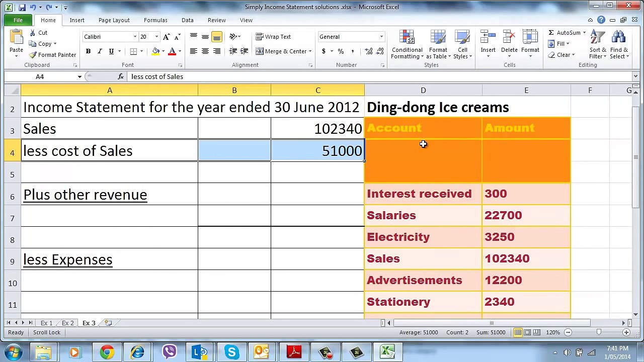The image size is (644, 362).
Task: Open the File tab
Action: click(x=18, y=20)
